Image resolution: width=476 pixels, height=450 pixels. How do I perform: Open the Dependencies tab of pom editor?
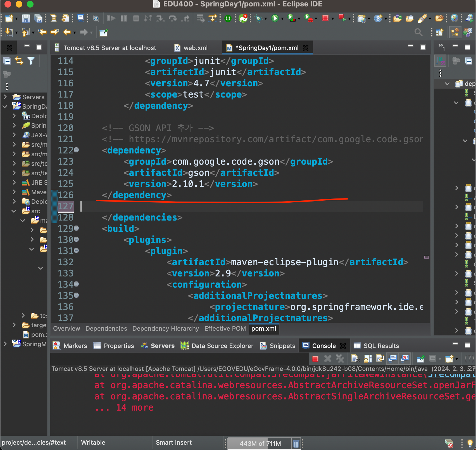tap(106, 329)
